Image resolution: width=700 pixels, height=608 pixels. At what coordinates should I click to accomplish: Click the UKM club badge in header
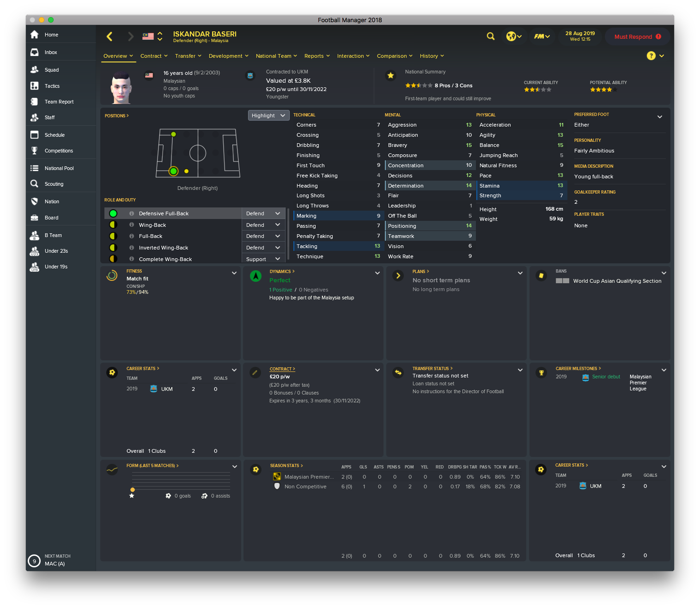coord(250,75)
